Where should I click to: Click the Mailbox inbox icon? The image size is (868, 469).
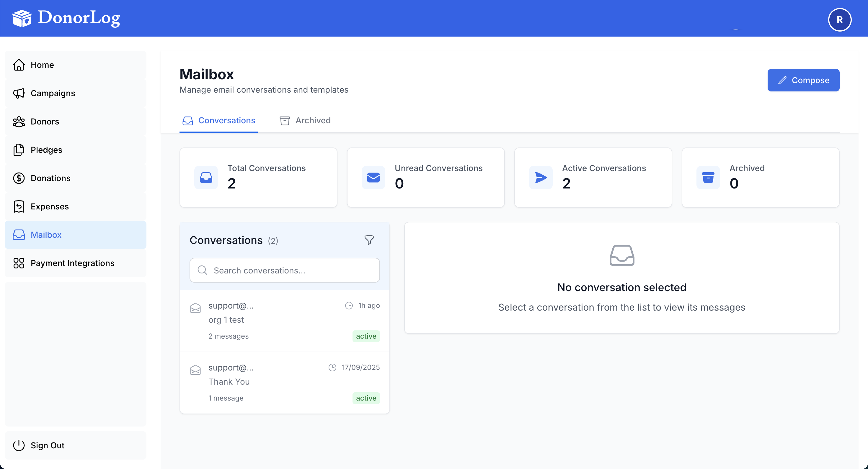19,235
